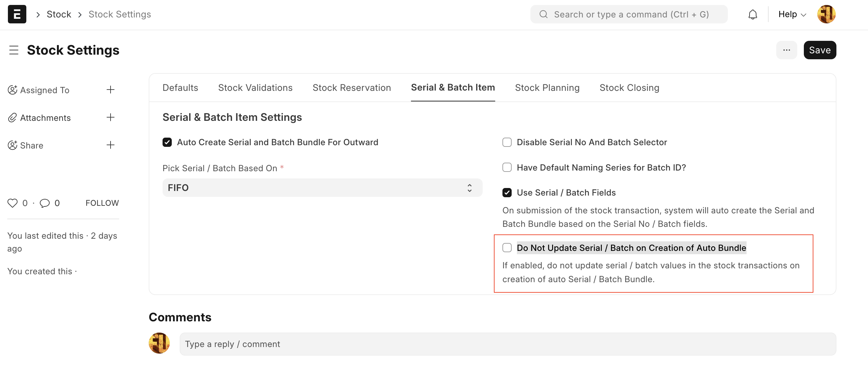Screen dimensions: 868x376
Task: Click the search magnifier icon
Action: [543, 14]
